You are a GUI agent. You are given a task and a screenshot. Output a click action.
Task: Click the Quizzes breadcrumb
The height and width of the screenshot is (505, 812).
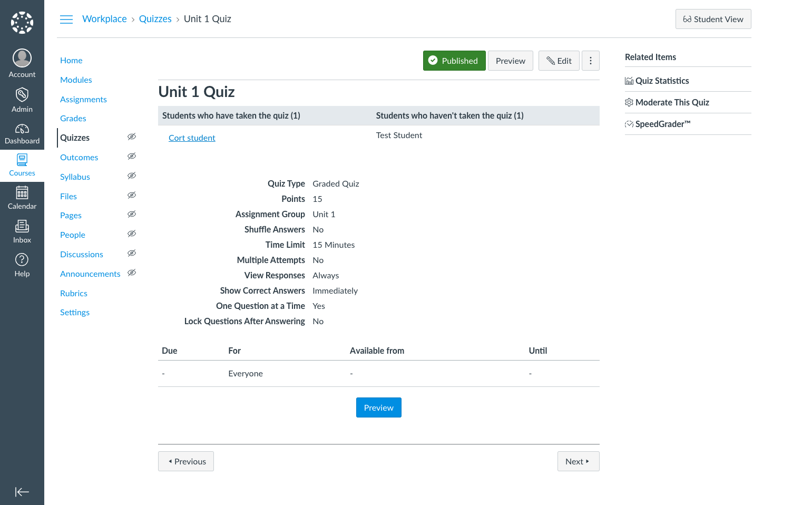click(x=155, y=19)
